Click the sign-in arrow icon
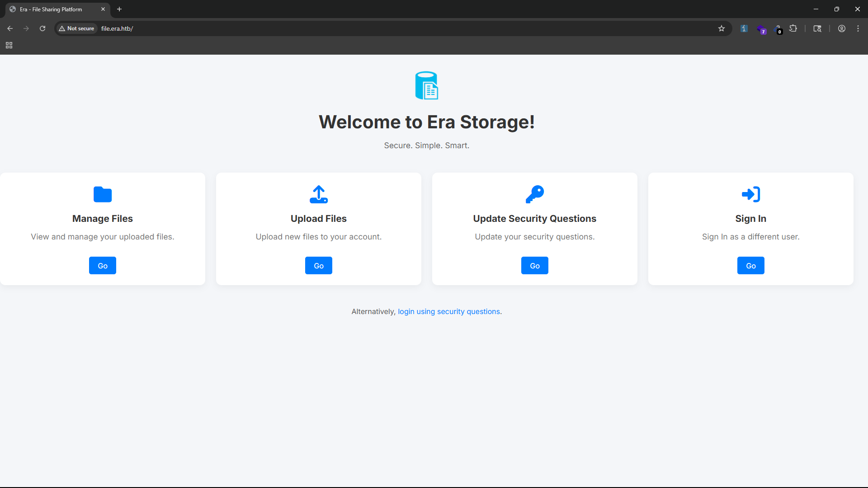The image size is (868, 488). (x=751, y=194)
